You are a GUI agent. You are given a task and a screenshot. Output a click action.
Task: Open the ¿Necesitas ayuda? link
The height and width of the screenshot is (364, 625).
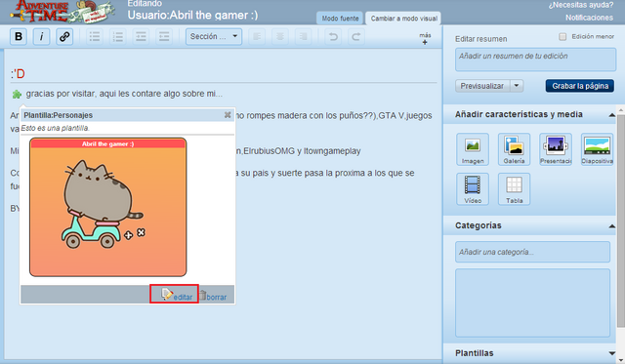(x=581, y=5)
